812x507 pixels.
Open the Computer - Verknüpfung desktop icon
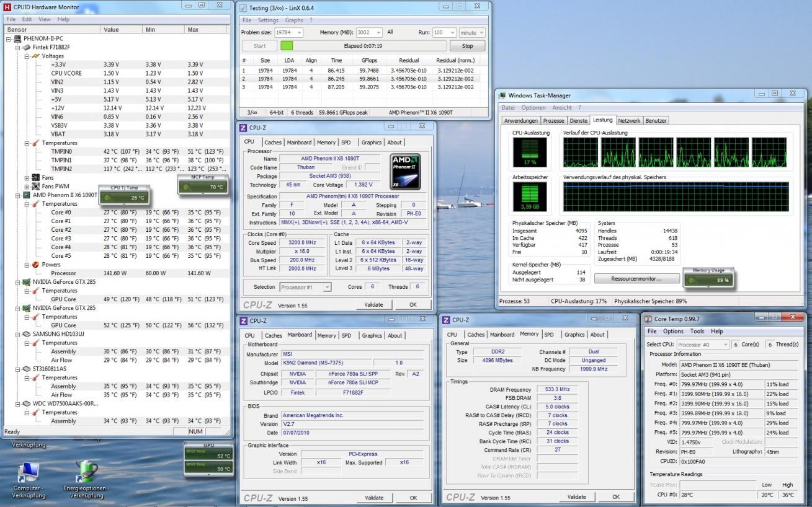click(29, 479)
